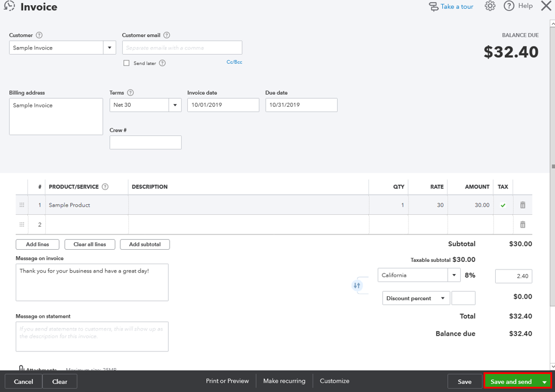555x392 pixels.
Task: Toggle tax checkmark on the Sample Product line
Action: 503,205
